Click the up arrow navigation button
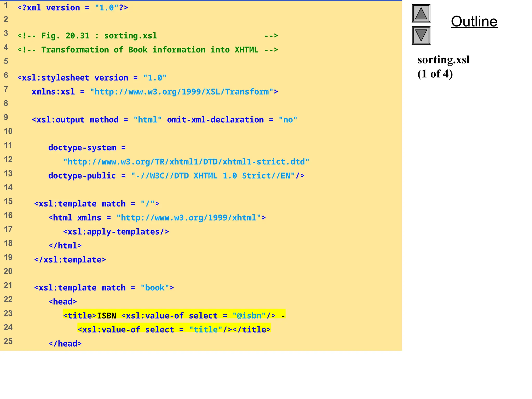Viewport: 532px width, 399px height. click(x=421, y=13)
